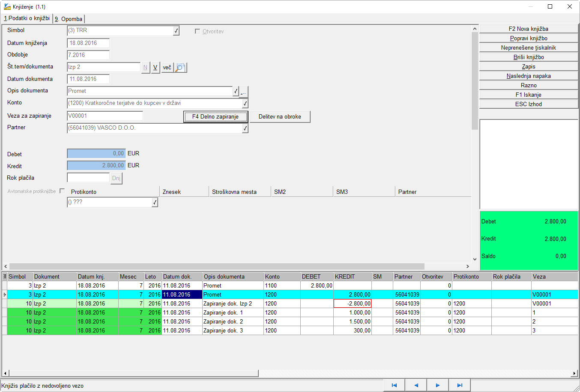Enable the Avtomatske protiknjižbe checkbox
This screenshot has width=580, height=392.
62,191
